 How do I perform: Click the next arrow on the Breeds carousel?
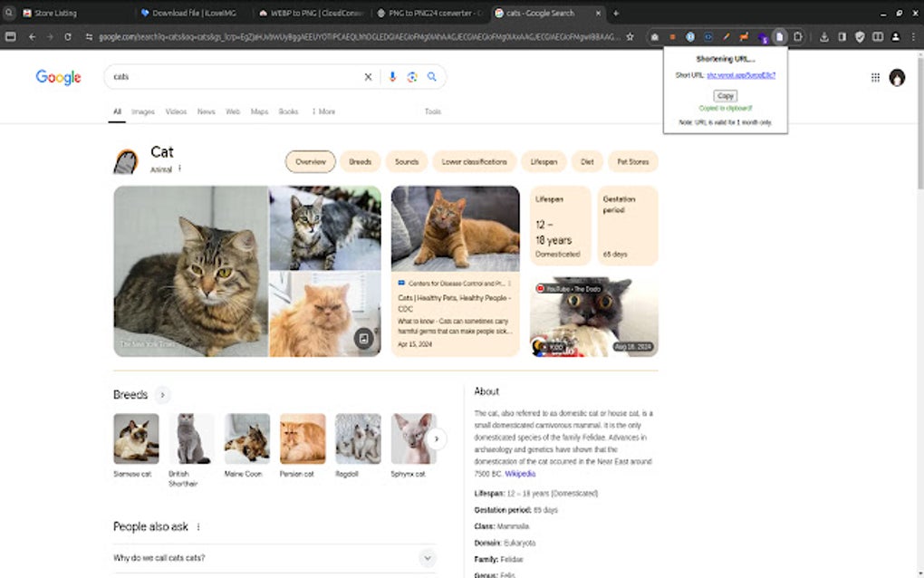438,438
